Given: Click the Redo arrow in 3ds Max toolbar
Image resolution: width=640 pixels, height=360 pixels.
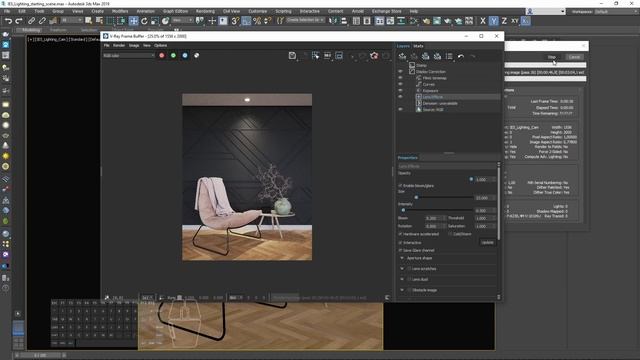Looking at the screenshot, I should click(19, 21).
